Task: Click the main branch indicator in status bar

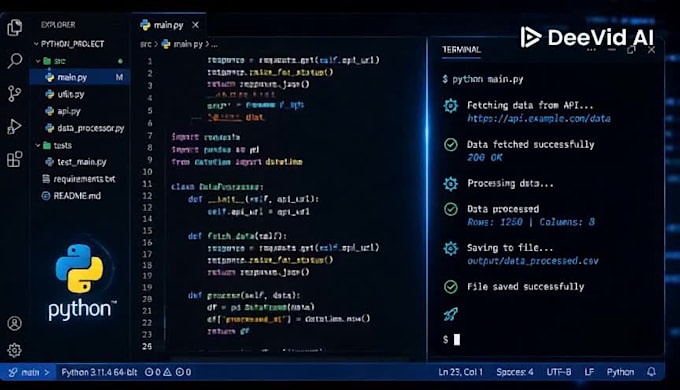Action: coord(29,372)
